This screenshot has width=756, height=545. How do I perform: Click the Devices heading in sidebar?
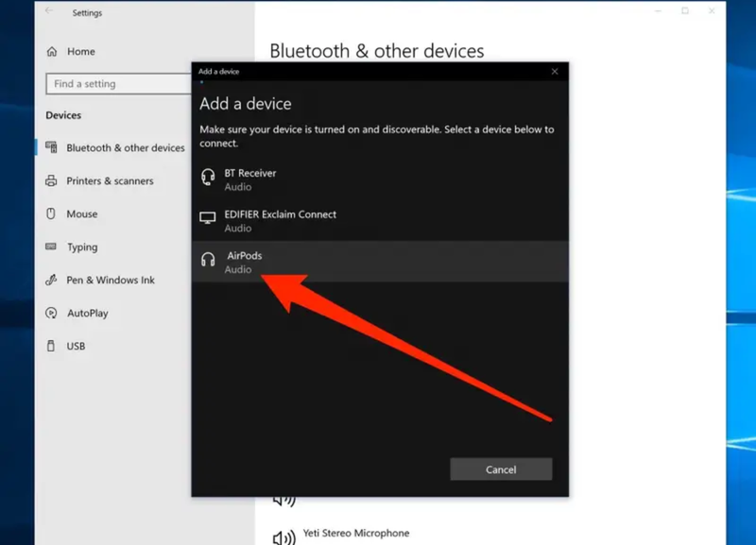(63, 115)
